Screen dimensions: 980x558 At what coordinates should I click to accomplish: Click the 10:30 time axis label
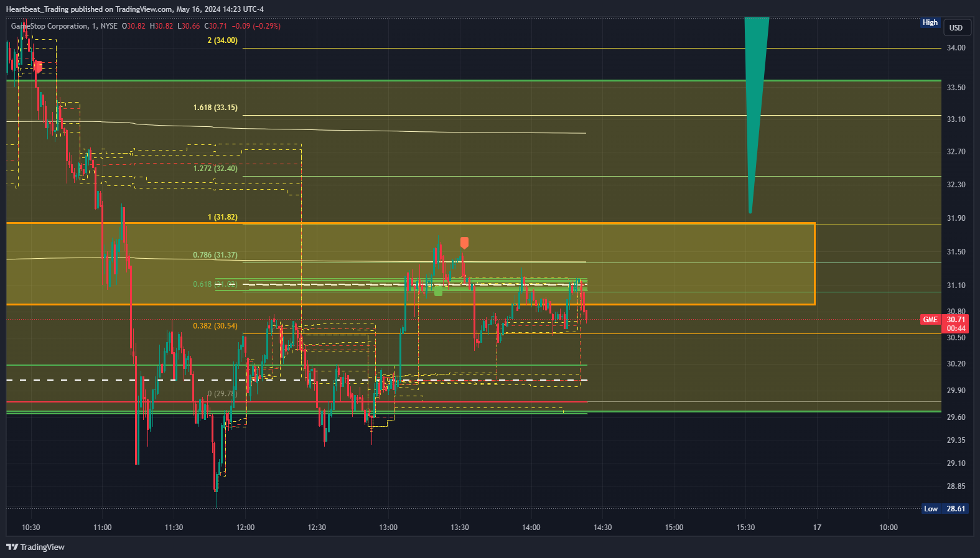pos(31,528)
